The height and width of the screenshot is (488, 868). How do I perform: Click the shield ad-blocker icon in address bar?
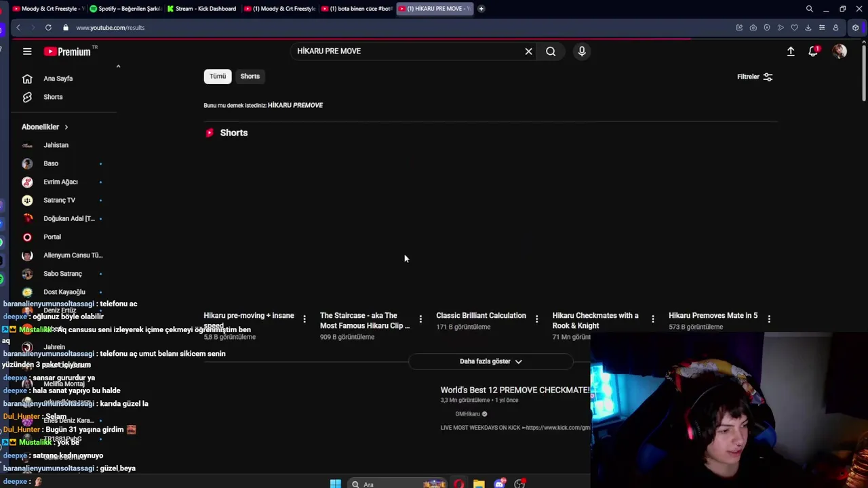point(767,28)
